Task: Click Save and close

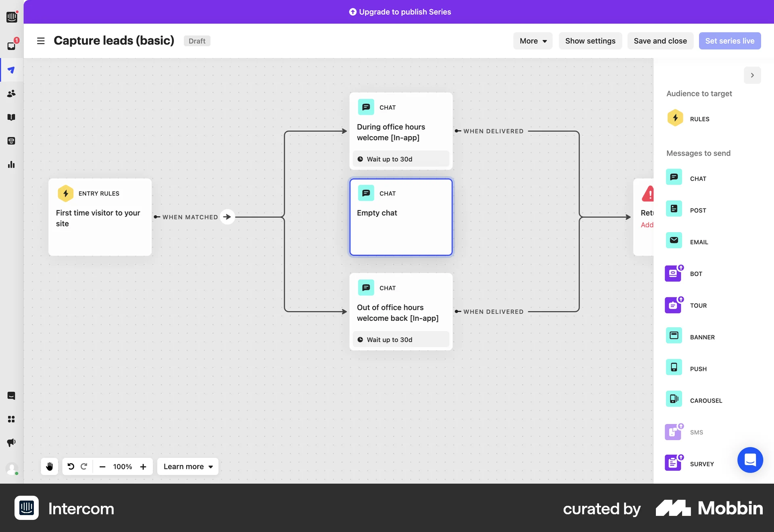Action: (x=660, y=41)
